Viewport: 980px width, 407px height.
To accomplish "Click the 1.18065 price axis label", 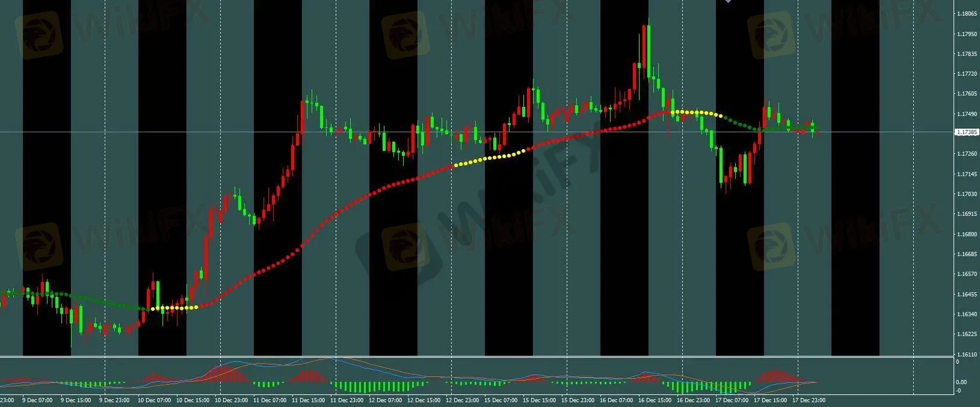I will [x=966, y=14].
